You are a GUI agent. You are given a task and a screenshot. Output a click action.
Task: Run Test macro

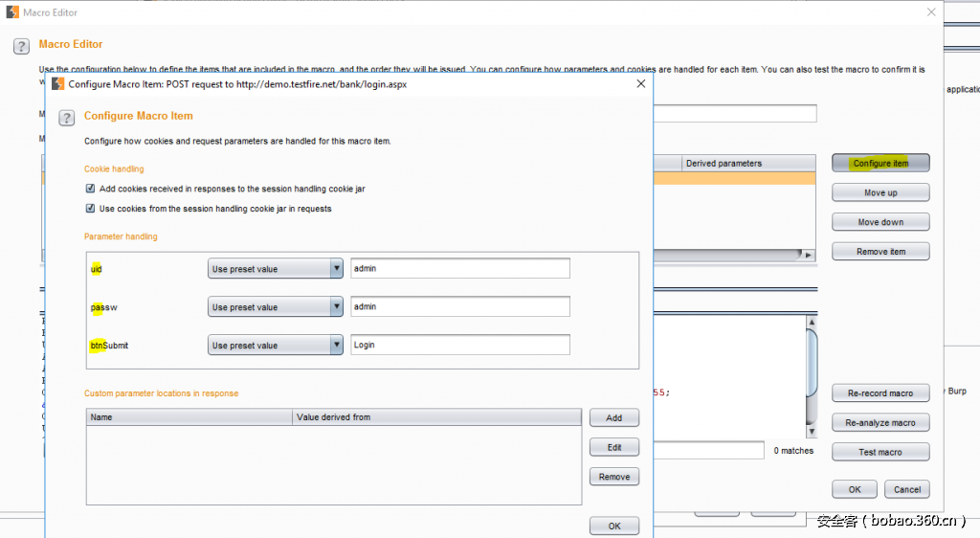880,452
